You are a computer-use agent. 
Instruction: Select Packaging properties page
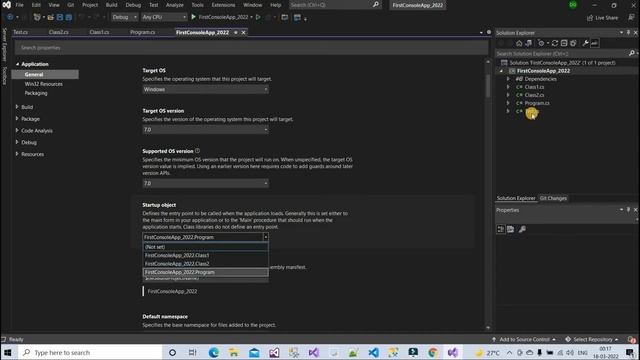point(36,93)
